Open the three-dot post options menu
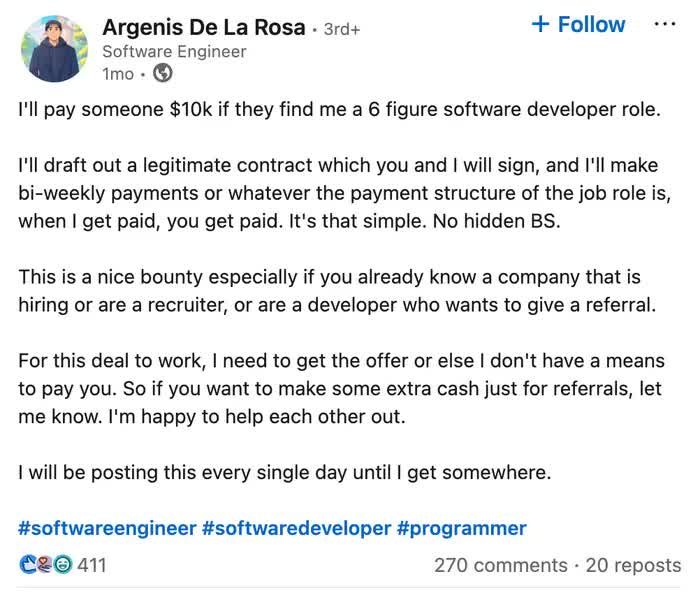 665,24
